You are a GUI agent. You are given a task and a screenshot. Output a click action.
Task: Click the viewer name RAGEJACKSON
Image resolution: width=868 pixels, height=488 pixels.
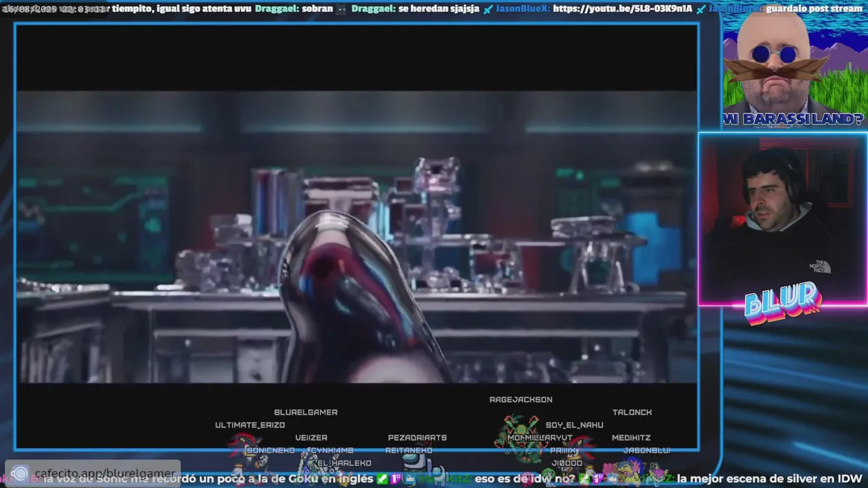521,400
